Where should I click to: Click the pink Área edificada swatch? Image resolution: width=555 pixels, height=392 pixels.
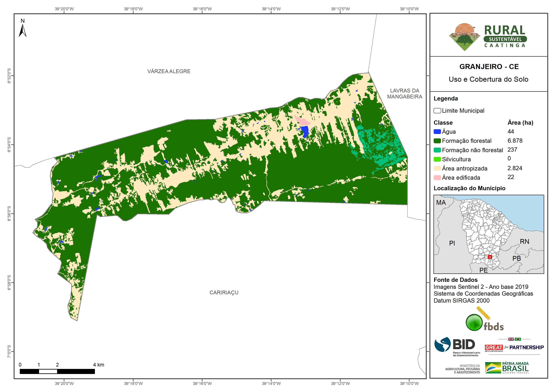pyautogui.click(x=437, y=178)
